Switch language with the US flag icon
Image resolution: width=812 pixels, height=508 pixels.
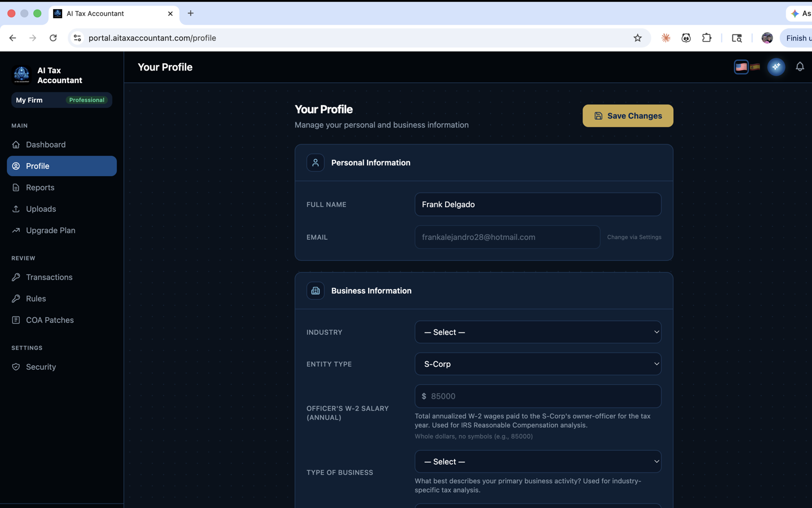point(741,67)
